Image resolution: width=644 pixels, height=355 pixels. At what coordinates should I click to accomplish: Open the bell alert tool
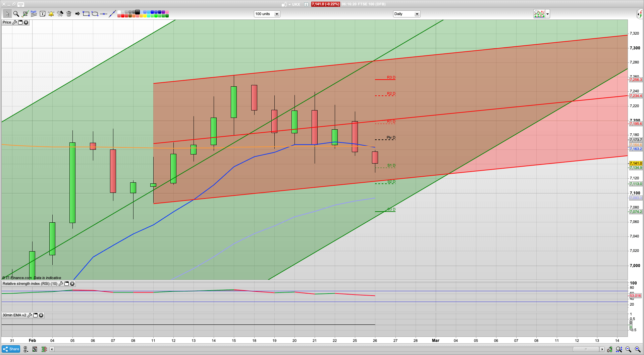[x=51, y=14]
